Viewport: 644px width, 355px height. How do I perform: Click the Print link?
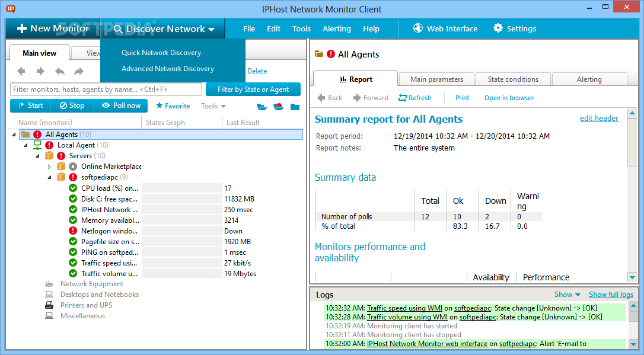(462, 98)
